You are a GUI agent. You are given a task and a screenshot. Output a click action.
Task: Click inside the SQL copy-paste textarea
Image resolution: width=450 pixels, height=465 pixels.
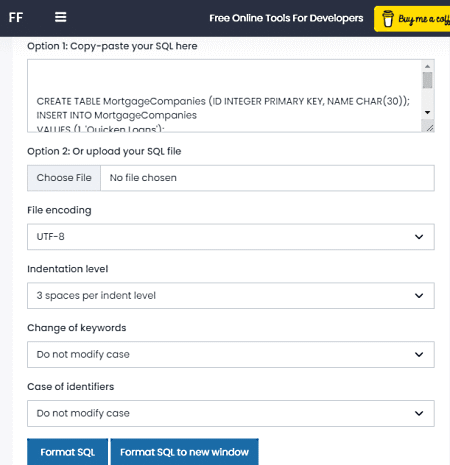click(224, 96)
